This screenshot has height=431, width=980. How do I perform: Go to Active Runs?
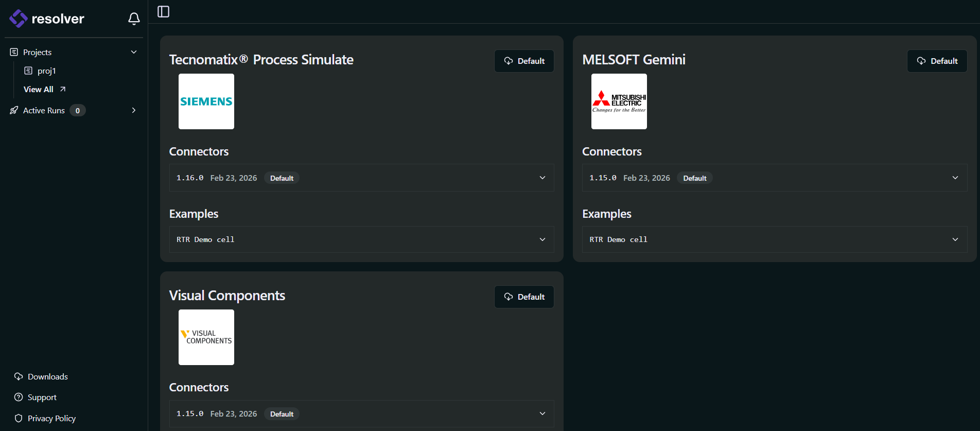tap(44, 110)
